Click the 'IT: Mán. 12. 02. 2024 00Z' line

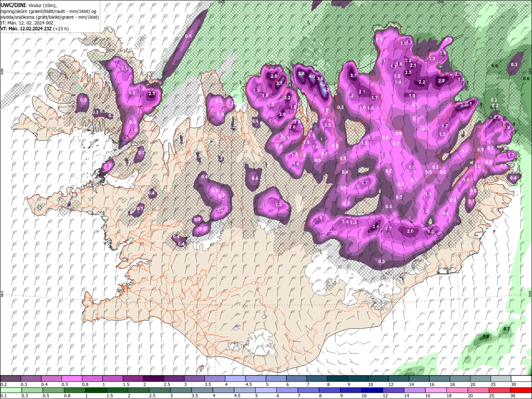pos(27,23)
